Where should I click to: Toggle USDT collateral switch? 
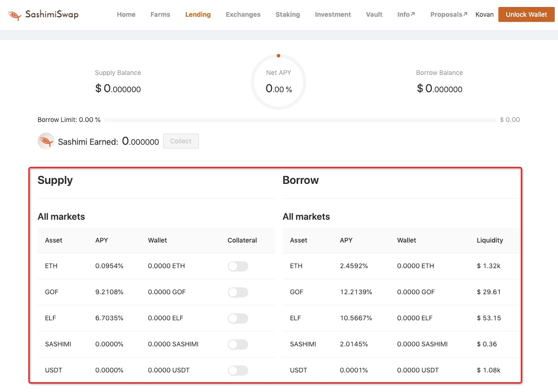pyautogui.click(x=238, y=370)
